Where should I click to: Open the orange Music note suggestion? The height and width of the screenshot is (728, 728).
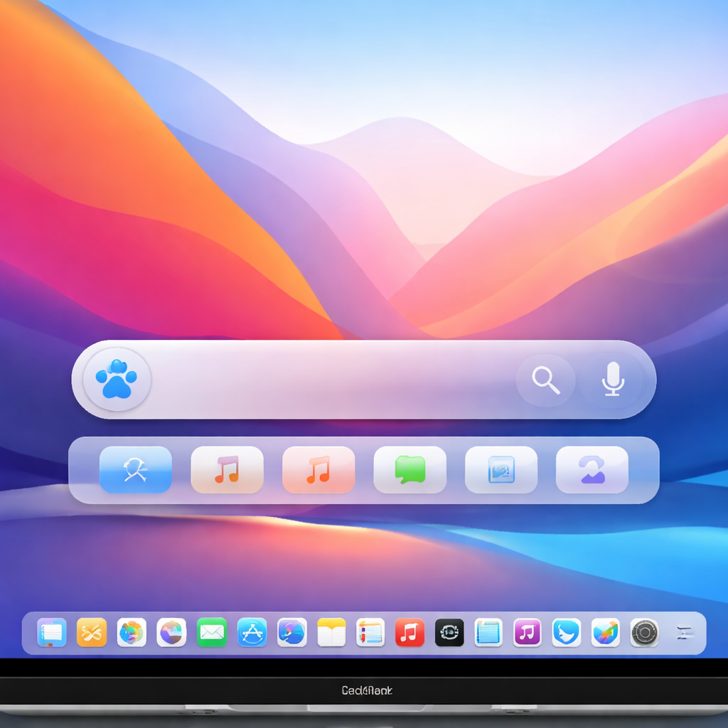[x=318, y=470]
